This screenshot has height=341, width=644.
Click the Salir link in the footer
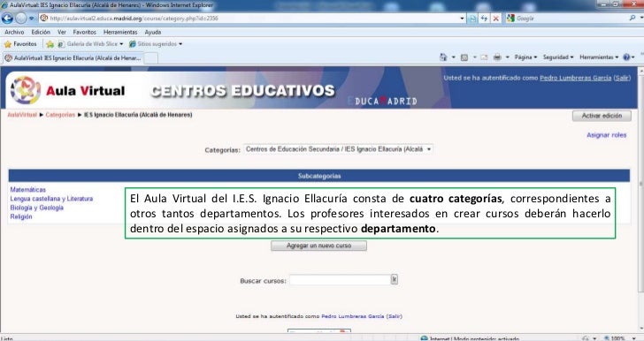[x=395, y=316]
